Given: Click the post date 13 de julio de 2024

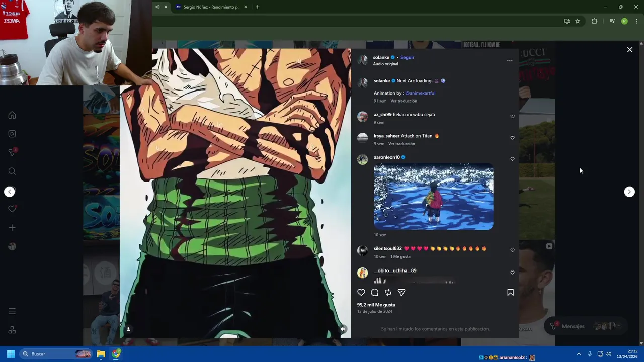Looking at the screenshot, I should coord(375,312).
